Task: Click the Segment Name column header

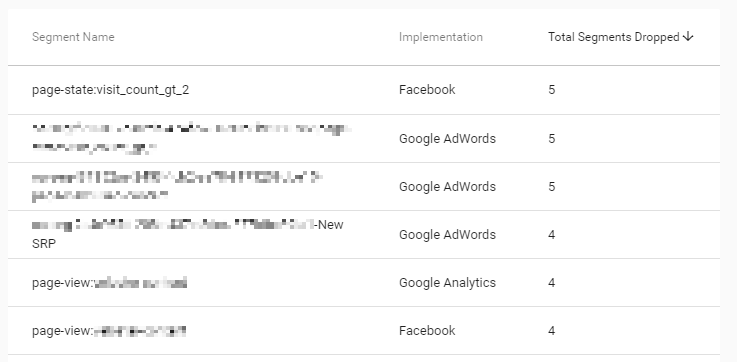Action: 73,37
